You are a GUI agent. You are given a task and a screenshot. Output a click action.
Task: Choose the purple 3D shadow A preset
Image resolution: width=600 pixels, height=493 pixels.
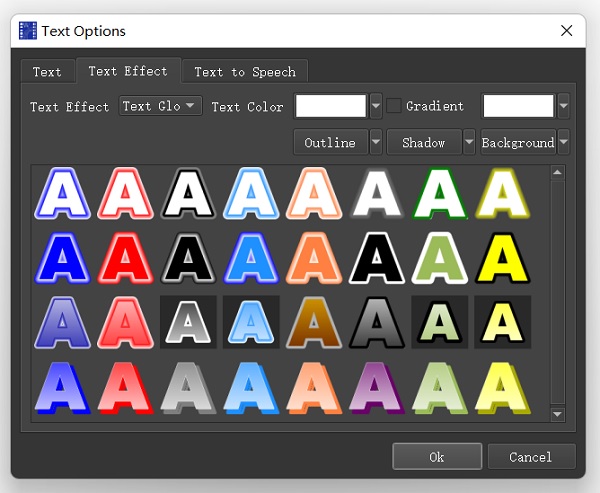[x=377, y=388]
